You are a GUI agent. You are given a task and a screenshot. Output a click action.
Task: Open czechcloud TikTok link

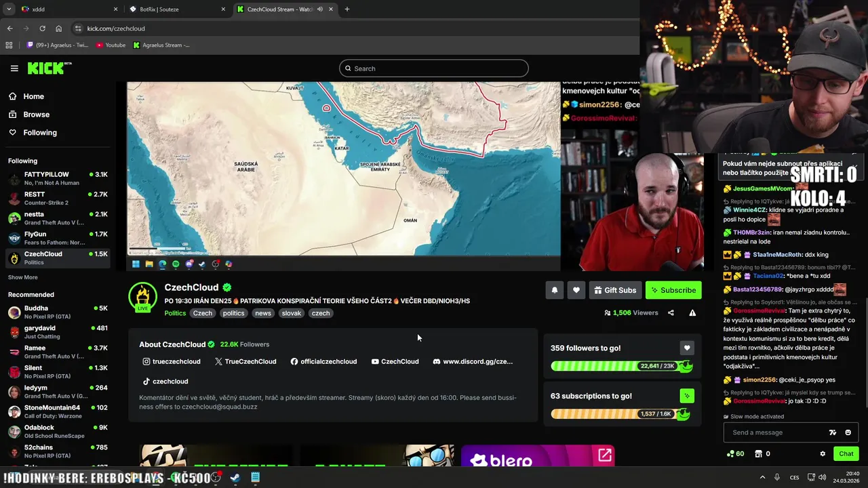coord(165,382)
